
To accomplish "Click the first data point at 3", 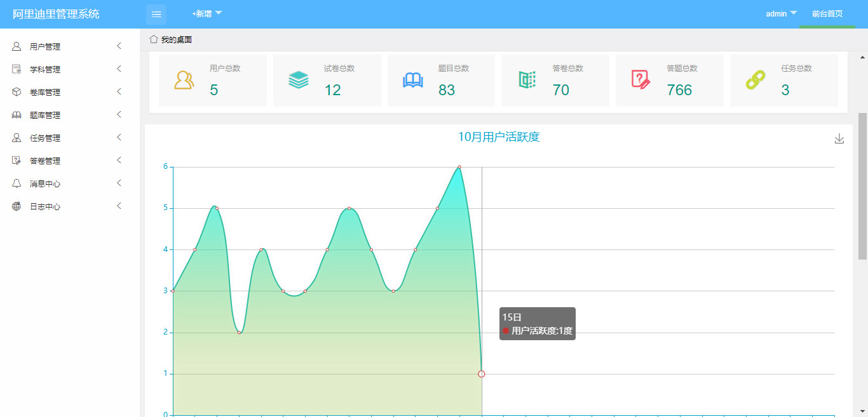I will point(173,291).
